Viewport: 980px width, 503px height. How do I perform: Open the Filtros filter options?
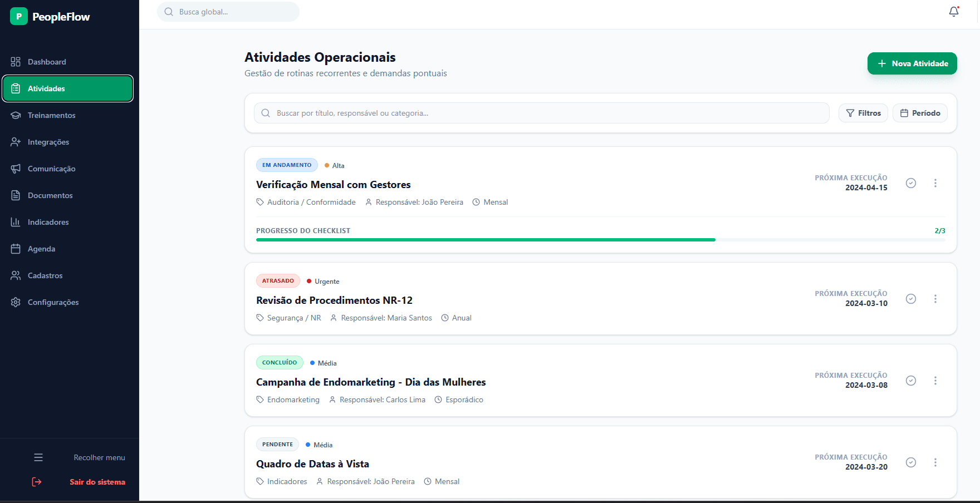(x=863, y=113)
